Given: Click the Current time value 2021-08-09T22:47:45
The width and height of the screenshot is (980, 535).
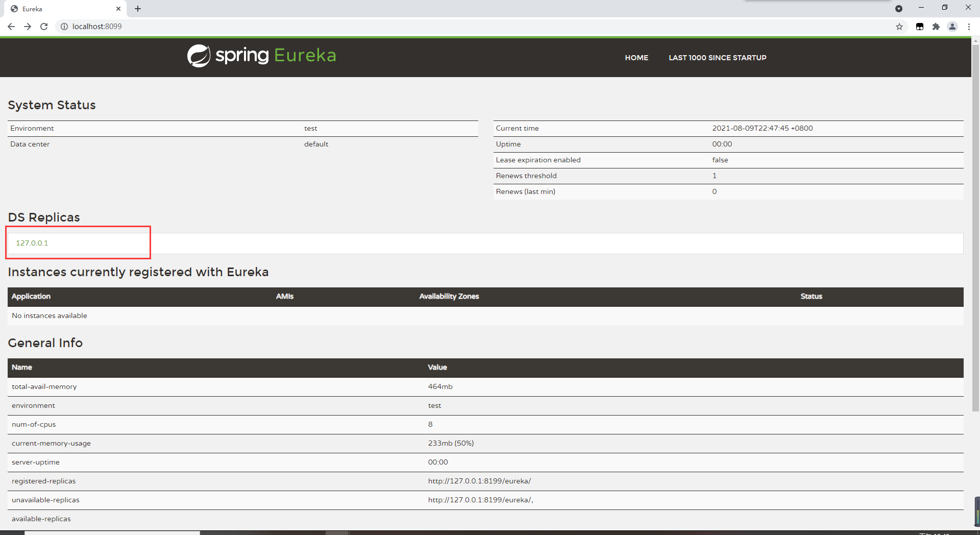Looking at the screenshot, I should 763,128.
